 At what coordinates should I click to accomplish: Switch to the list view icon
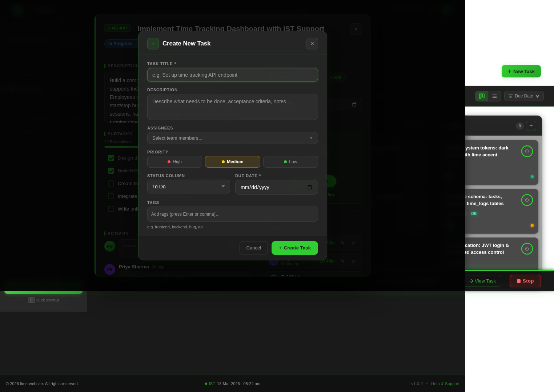point(494,96)
